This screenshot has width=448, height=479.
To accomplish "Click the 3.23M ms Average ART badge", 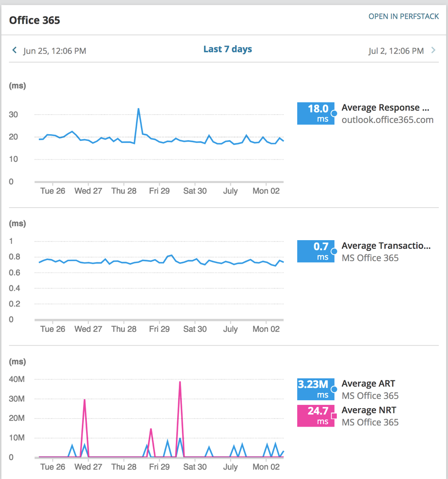I will click(x=316, y=389).
